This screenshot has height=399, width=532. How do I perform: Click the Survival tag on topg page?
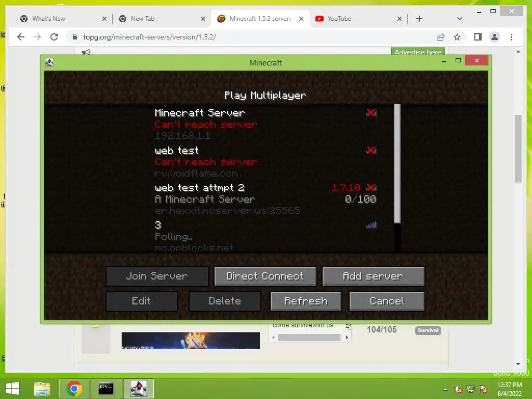click(428, 330)
